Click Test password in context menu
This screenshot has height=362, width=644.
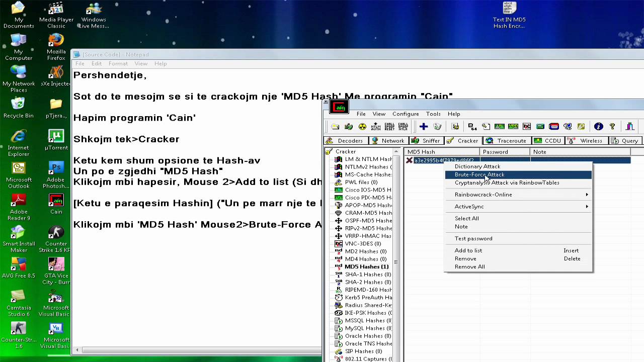point(518,238)
